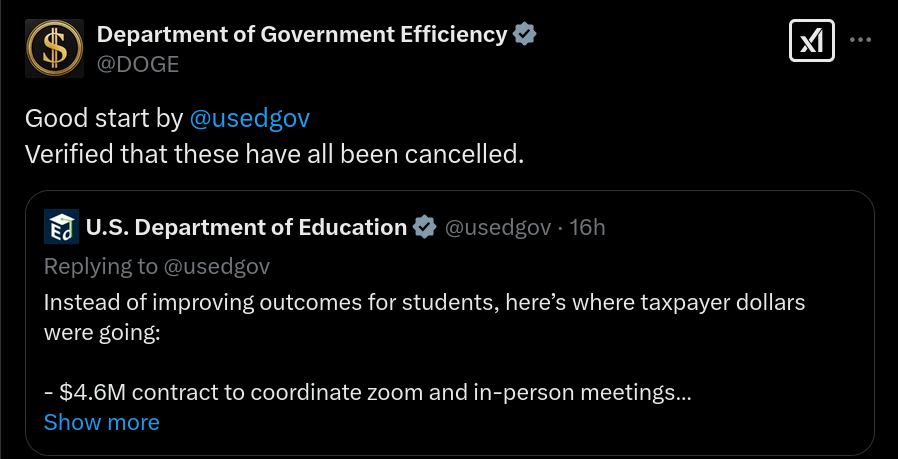Follow the blue @usedgov mention in the post
The height and width of the screenshot is (459, 898).
pos(249,119)
